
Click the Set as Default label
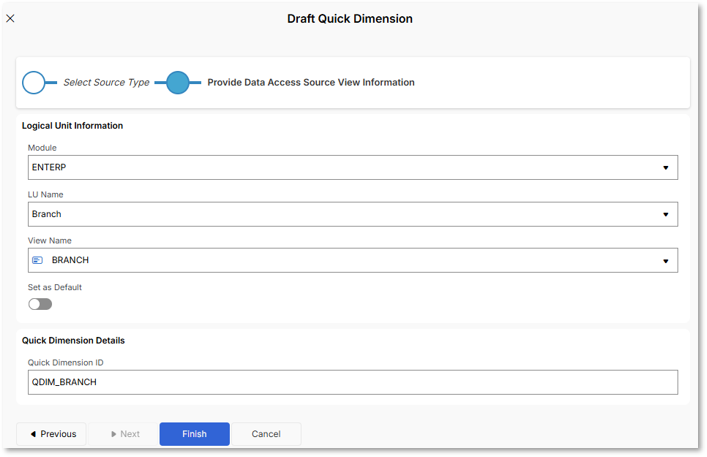[55, 287]
